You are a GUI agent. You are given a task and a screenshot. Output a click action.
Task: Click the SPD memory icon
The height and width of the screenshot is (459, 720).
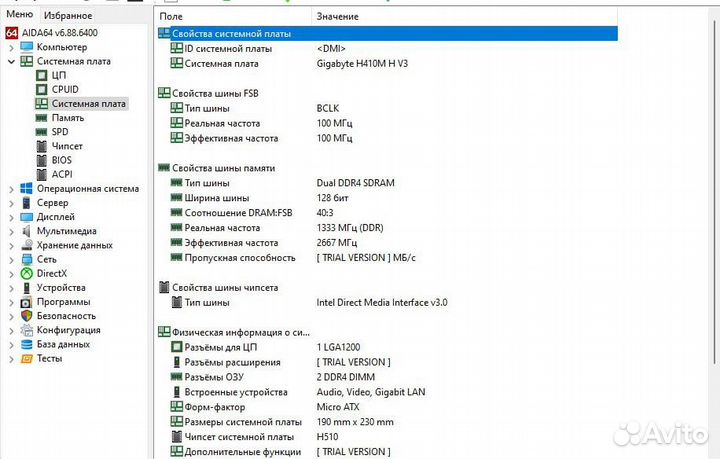point(41,132)
